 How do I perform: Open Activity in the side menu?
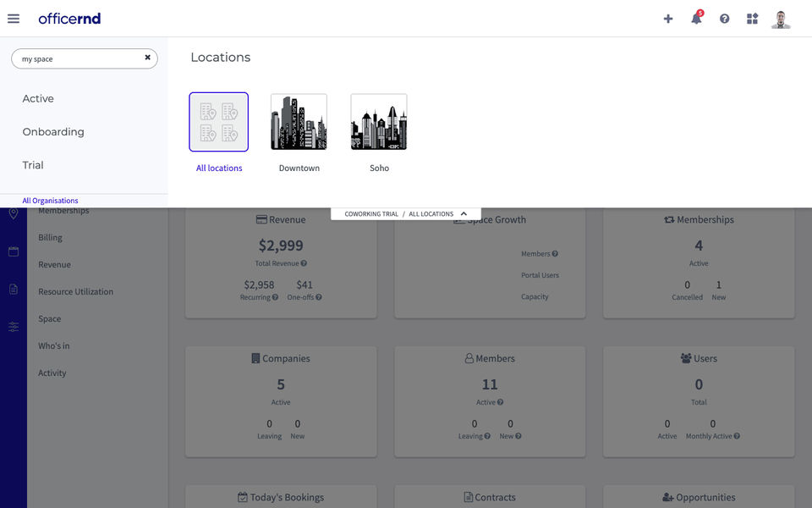52,373
